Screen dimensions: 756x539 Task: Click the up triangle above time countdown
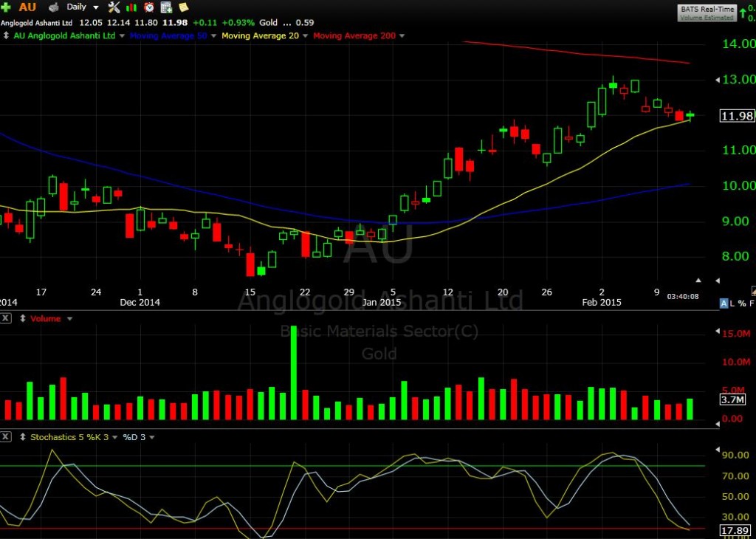698,280
